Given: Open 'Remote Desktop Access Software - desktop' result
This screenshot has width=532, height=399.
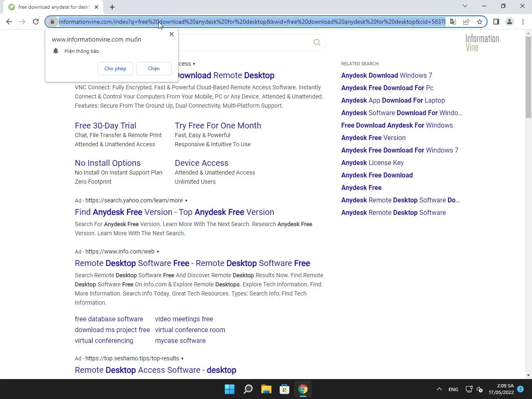Looking at the screenshot, I should tap(155, 370).
